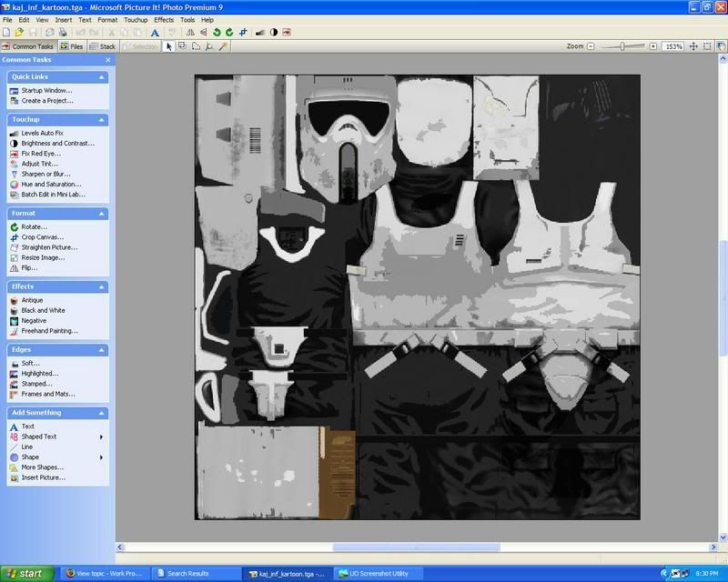Screen dimensions: 728x582
Task: Select the arrow Object tool
Action: coord(169,46)
